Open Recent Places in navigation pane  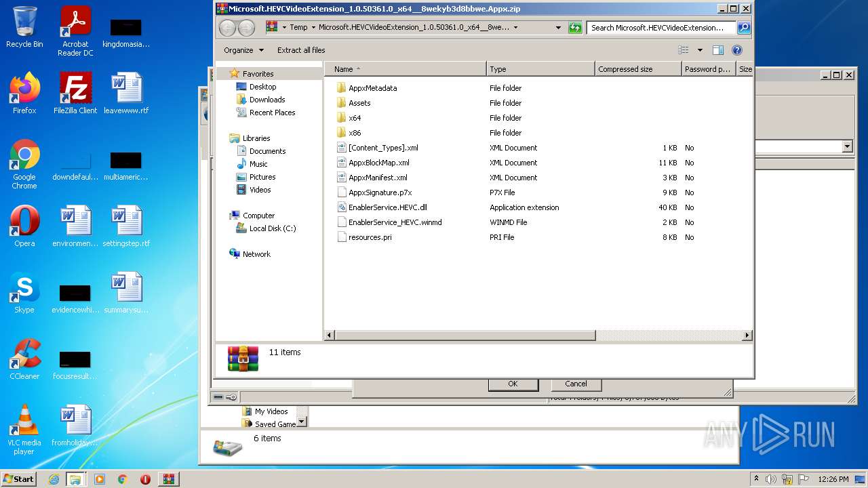pos(272,113)
